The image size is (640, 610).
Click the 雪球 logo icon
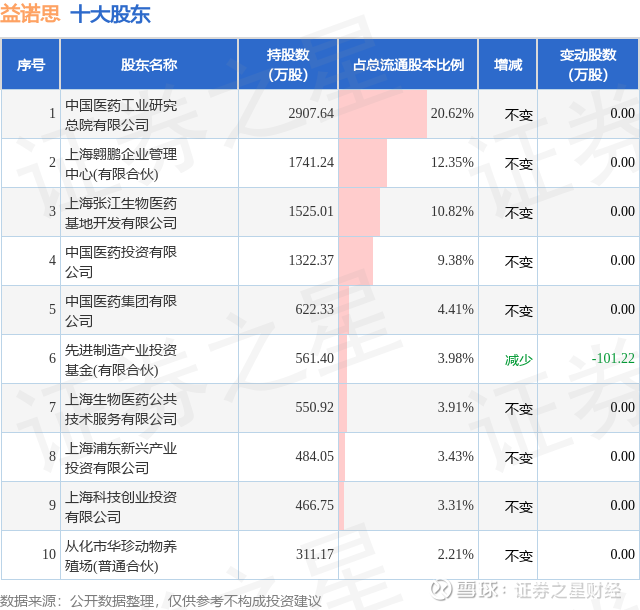pyautogui.click(x=442, y=590)
